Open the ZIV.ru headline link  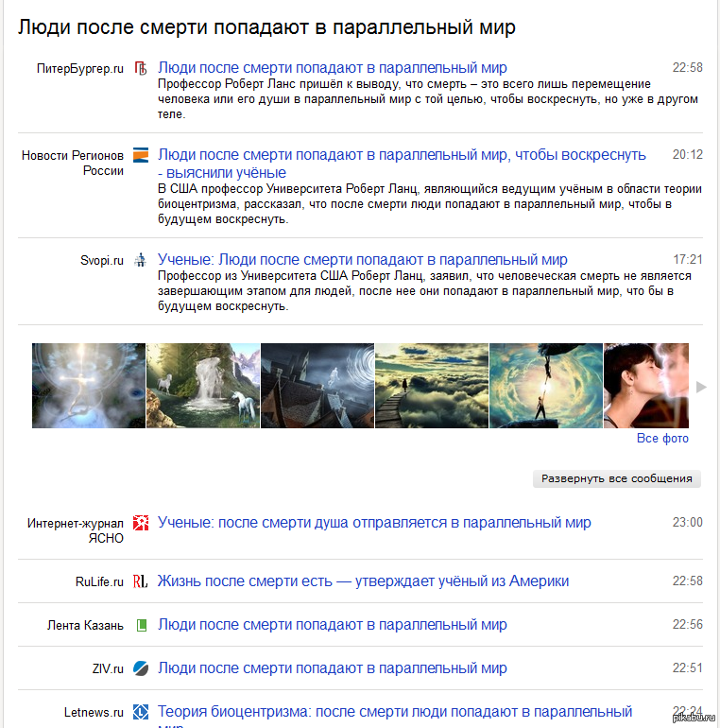(x=333, y=668)
